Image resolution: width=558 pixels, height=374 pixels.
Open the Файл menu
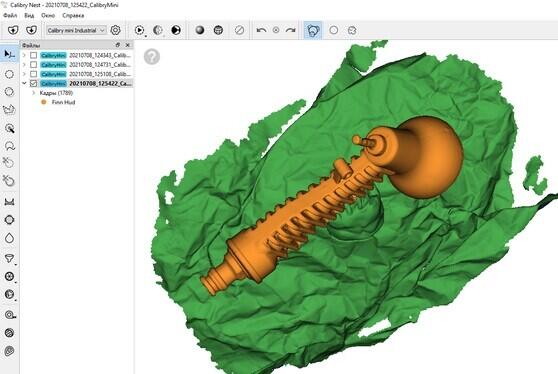click(10, 16)
